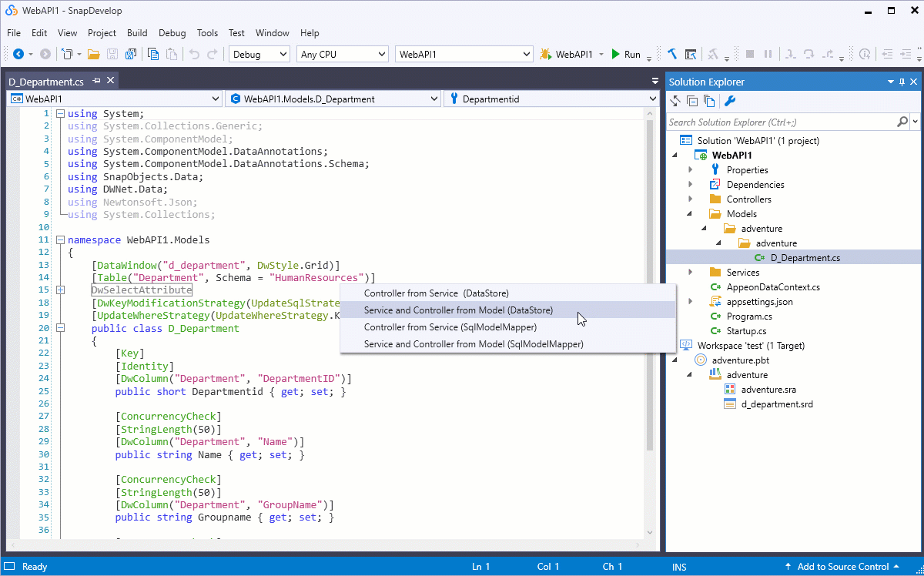924x576 pixels.
Task: Click the editor vertical scrollbar thumb
Action: [x=651, y=283]
